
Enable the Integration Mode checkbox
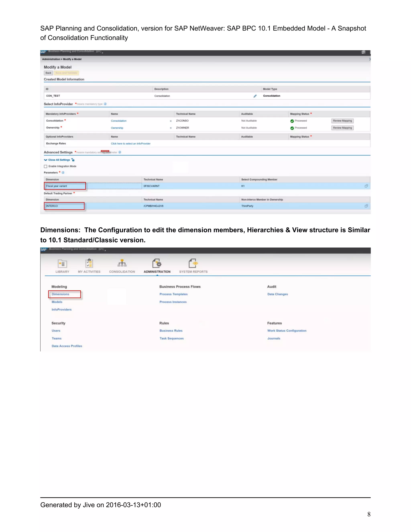click(x=46, y=166)
